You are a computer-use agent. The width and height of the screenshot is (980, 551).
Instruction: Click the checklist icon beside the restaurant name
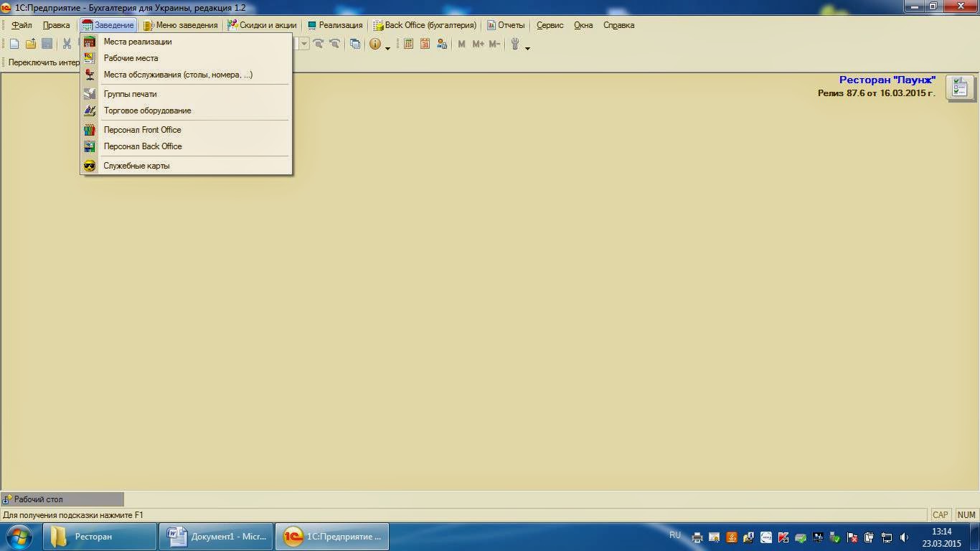(960, 88)
